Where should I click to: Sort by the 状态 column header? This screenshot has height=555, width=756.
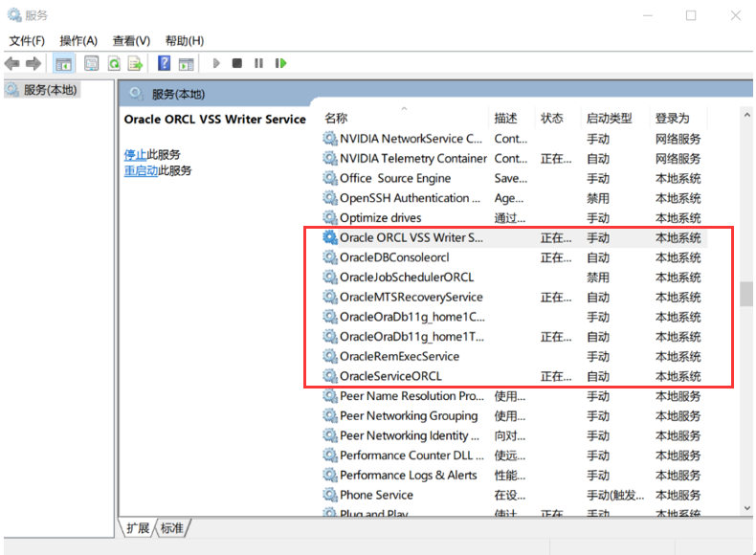551,118
